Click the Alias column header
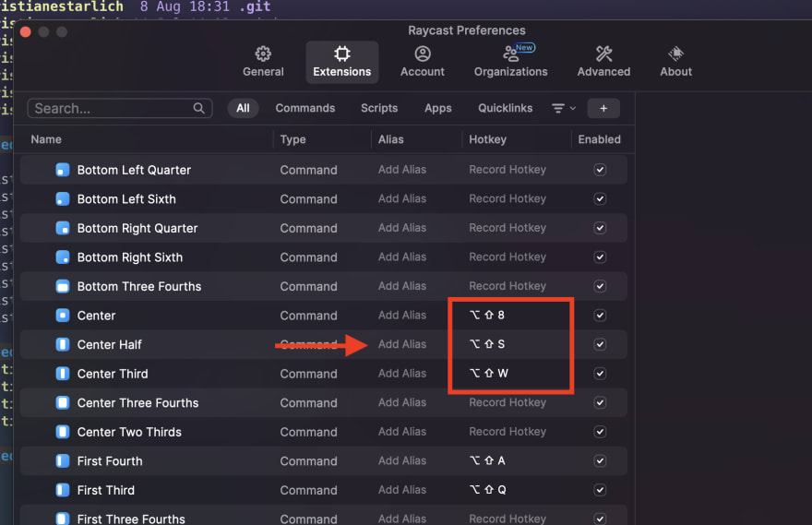Image resolution: width=812 pixels, height=525 pixels. click(390, 139)
